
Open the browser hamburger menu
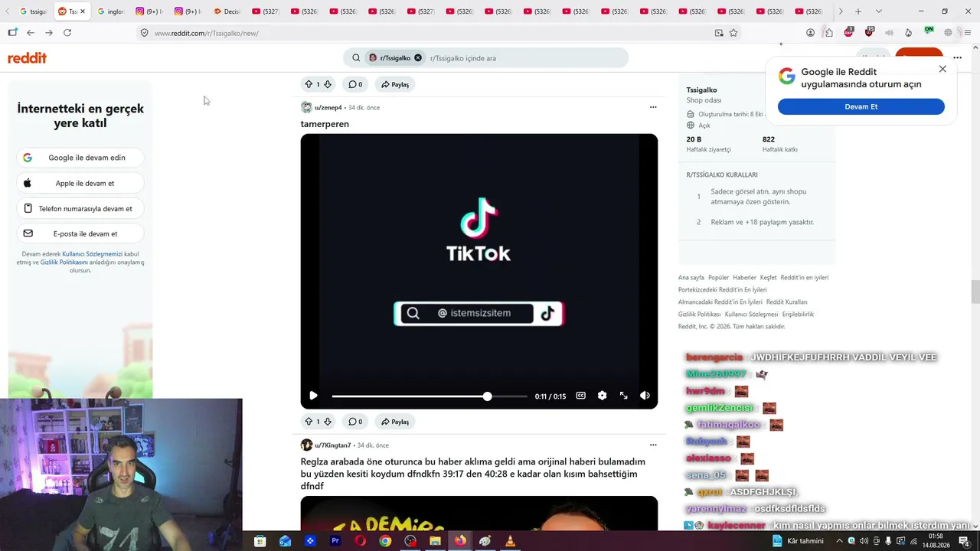pyautogui.click(x=968, y=33)
